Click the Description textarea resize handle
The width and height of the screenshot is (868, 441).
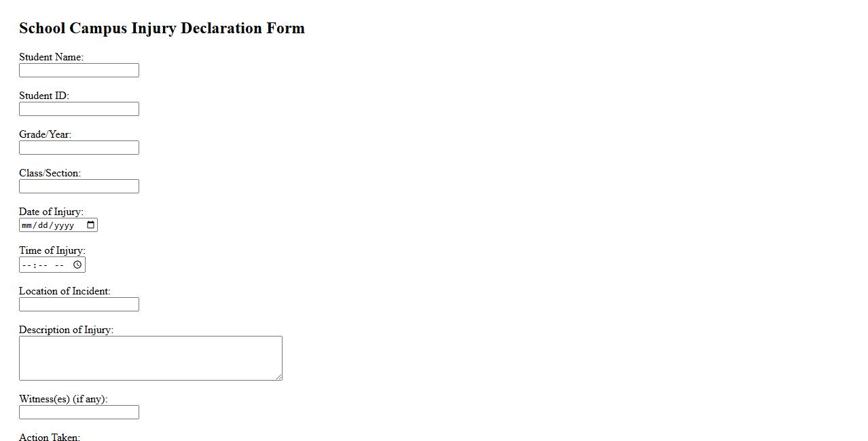(278, 377)
